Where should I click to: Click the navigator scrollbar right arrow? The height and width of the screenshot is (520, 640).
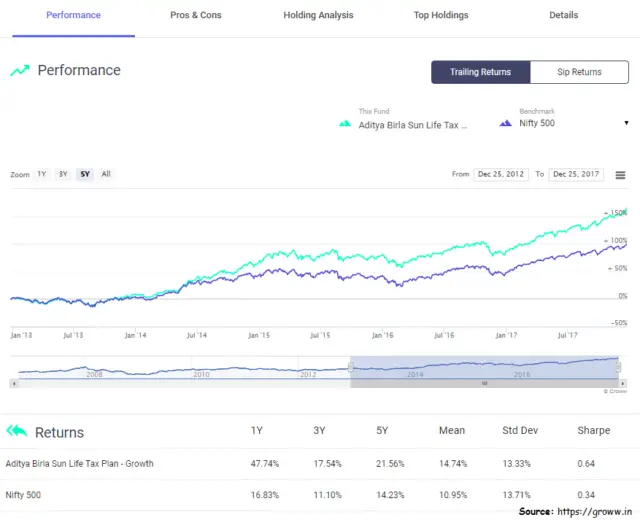click(623, 384)
